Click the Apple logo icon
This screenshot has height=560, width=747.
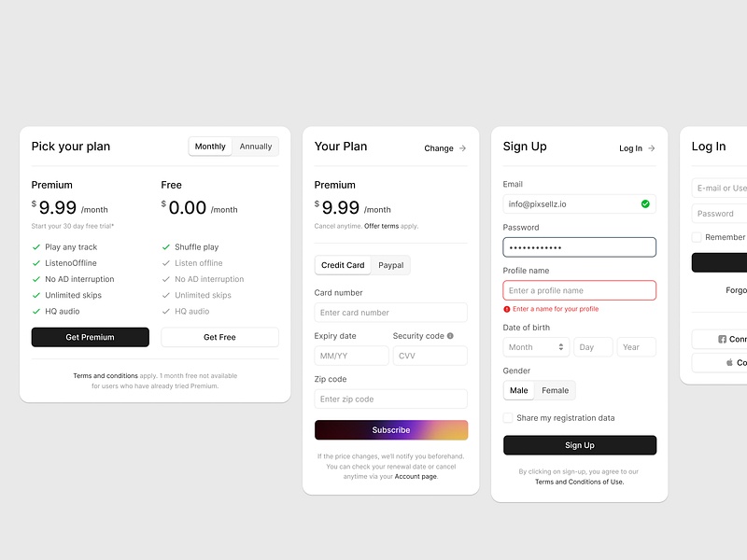(729, 363)
